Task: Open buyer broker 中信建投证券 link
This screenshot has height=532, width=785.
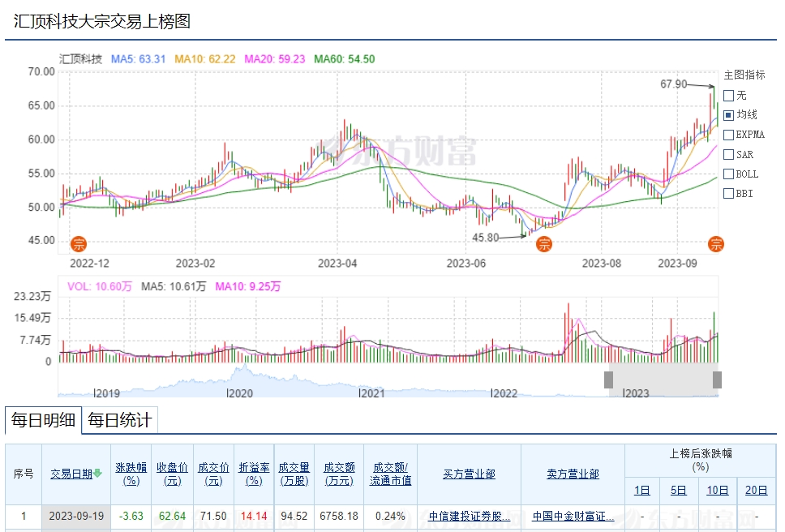Action: 469,516
